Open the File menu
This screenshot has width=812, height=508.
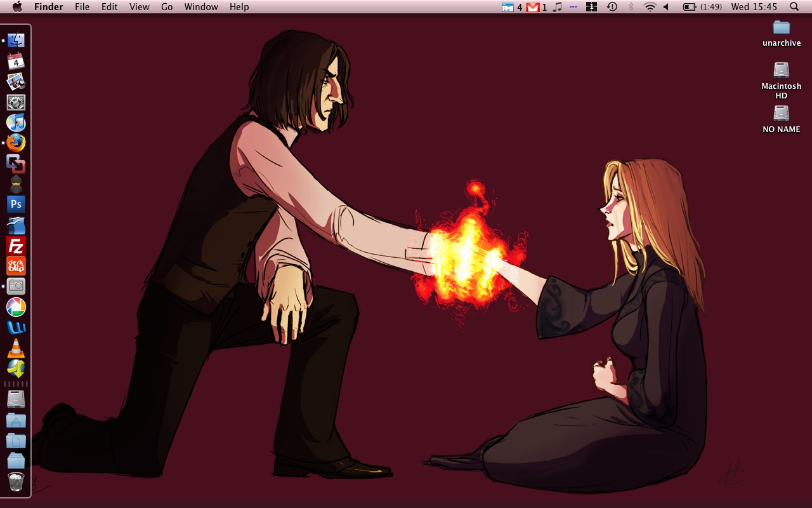pos(82,7)
